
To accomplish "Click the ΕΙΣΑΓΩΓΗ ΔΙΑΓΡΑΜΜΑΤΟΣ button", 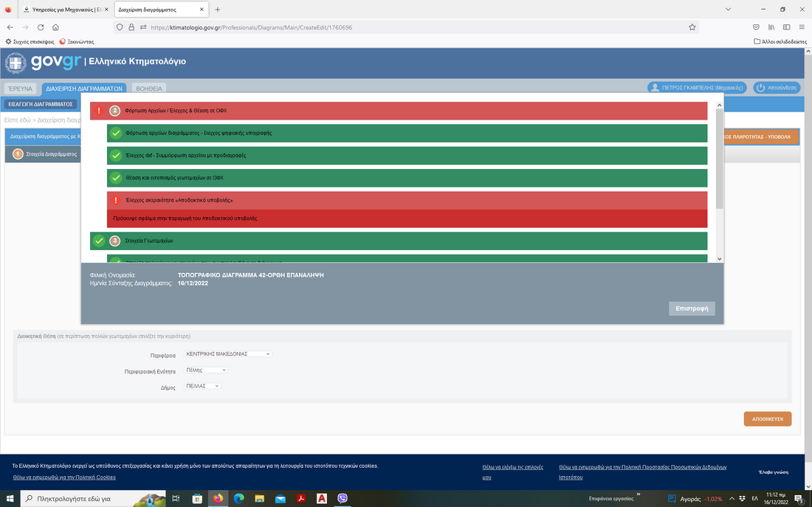I will [x=41, y=104].
